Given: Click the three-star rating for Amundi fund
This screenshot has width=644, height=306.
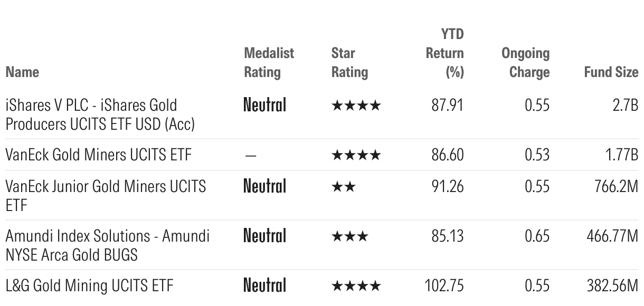Looking at the screenshot, I should pos(349,236).
